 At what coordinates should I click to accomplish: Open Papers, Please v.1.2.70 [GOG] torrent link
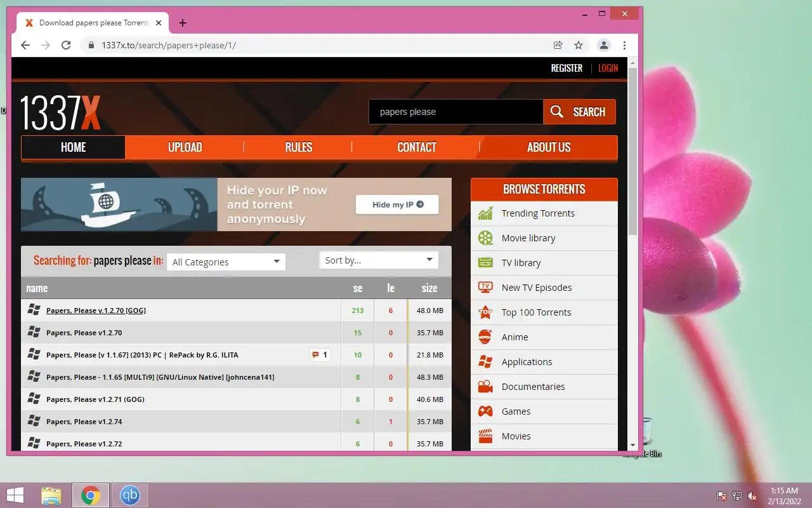pyautogui.click(x=96, y=311)
